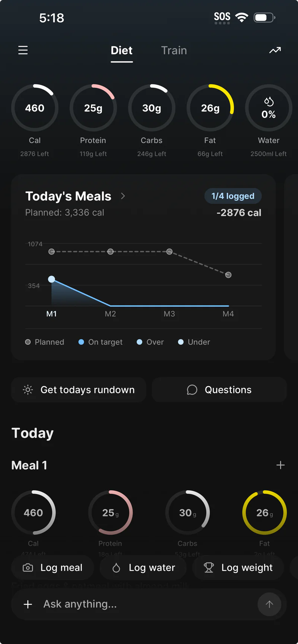Click Get todays rundown button
298x644 pixels.
[x=79, y=390]
